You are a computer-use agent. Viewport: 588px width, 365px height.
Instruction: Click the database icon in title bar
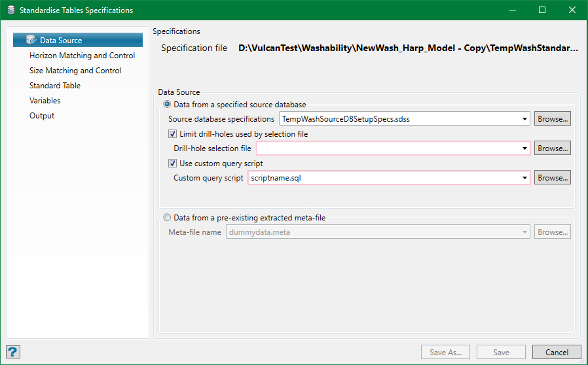11,10
